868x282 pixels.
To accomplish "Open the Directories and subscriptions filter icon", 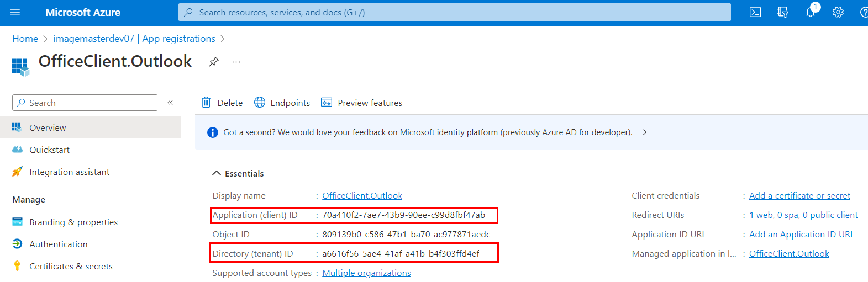I will point(783,12).
